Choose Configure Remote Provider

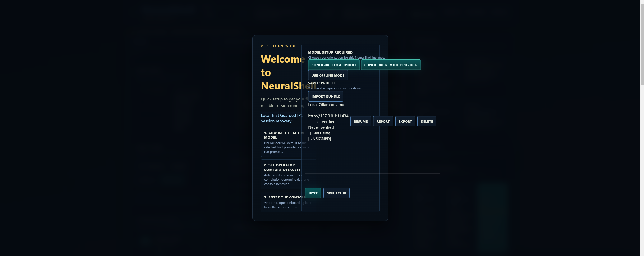click(x=391, y=65)
